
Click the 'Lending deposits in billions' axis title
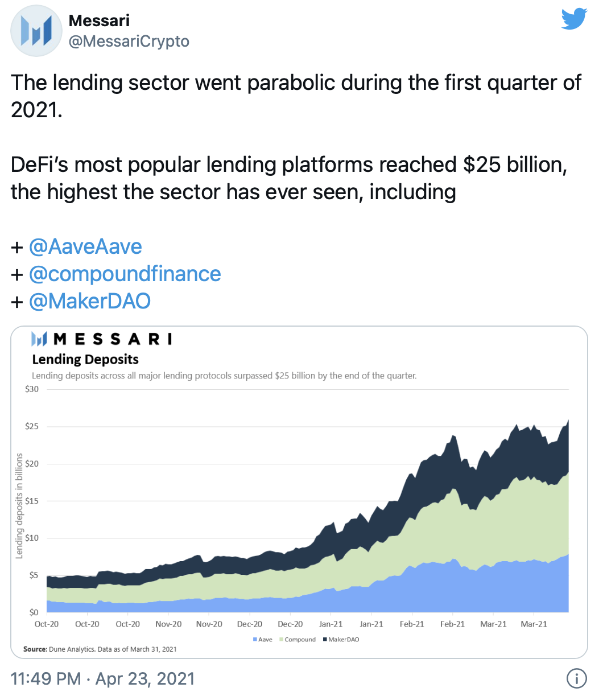pyautogui.click(x=19, y=505)
